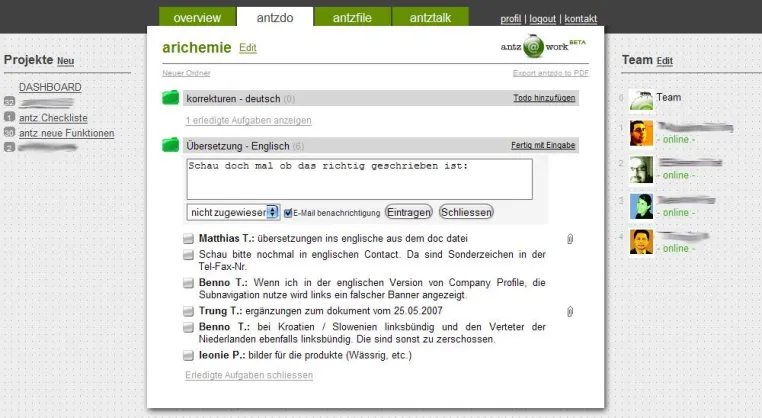Click the antz@work beta logo
This screenshot has height=418, width=762.
543,46
